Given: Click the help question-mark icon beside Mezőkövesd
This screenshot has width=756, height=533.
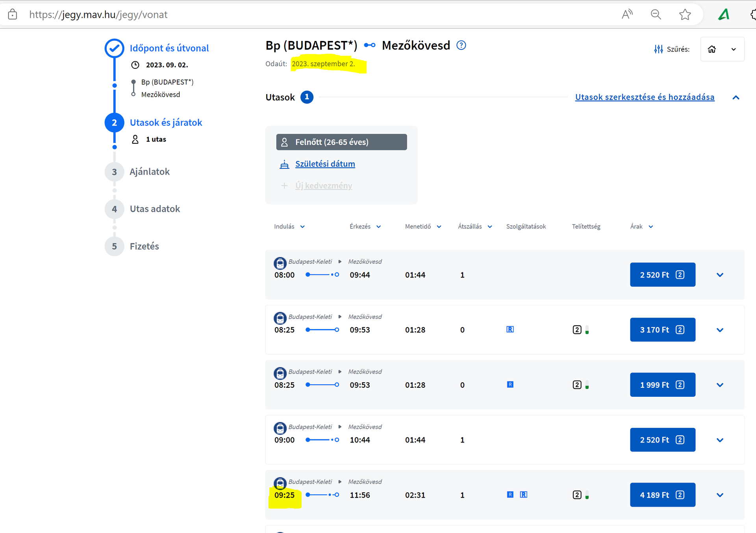Looking at the screenshot, I should [x=461, y=45].
